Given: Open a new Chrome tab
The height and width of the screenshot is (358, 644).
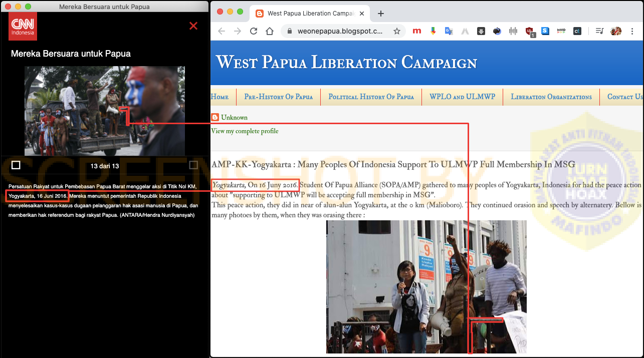Looking at the screenshot, I should [381, 14].
